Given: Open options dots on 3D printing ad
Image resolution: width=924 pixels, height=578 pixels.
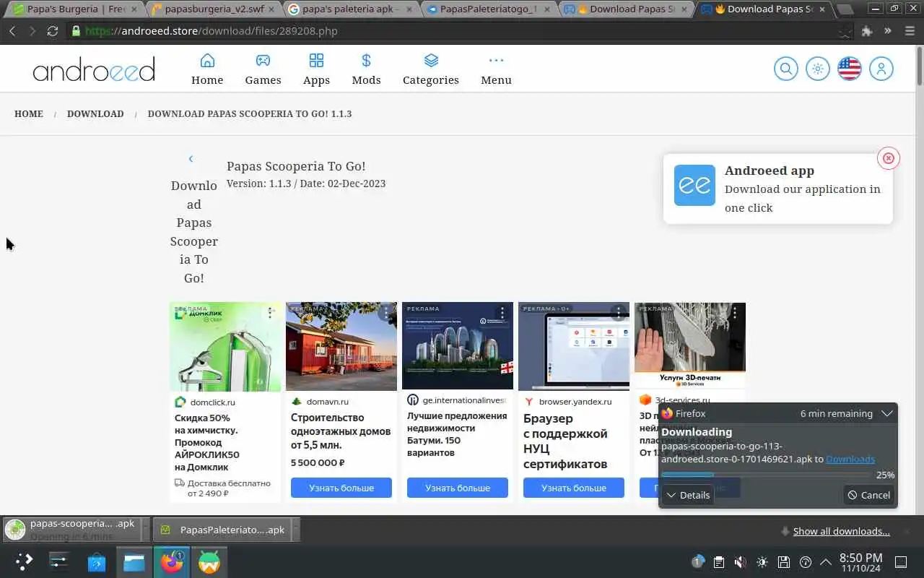Looking at the screenshot, I should click(736, 312).
